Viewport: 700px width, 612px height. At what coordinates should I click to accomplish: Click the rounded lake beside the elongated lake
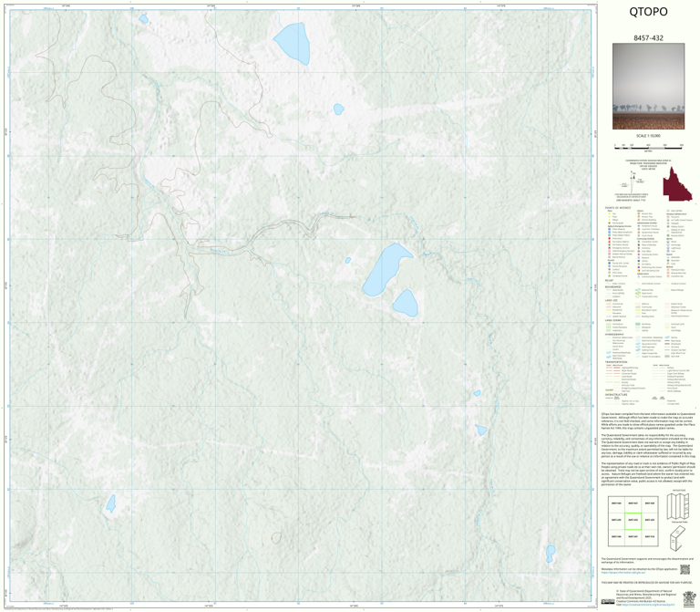406,304
